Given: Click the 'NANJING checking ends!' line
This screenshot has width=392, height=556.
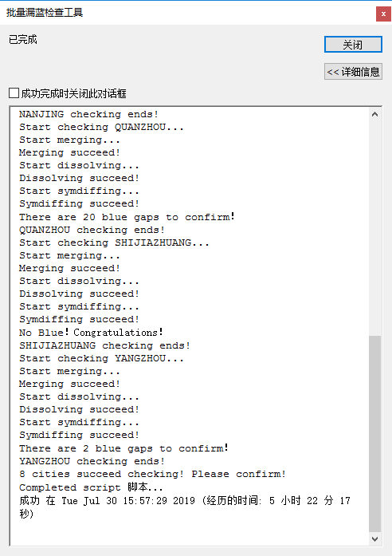Looking at the screenshot, I should (x=88, y=114).
